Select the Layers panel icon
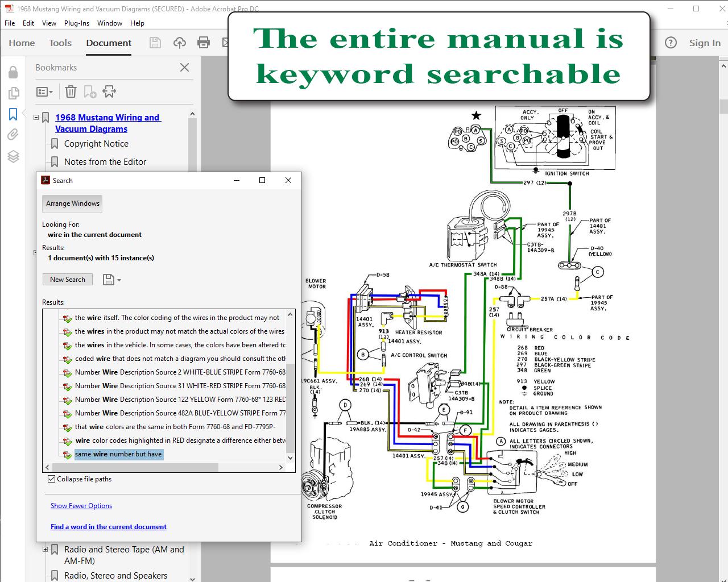The width and height of the screenshot is (728, 582). (x=14, y=156)
